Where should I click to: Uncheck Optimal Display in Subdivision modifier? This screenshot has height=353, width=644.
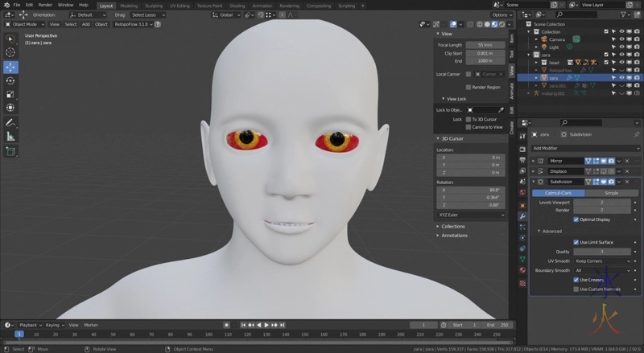[x=576, y=219]
